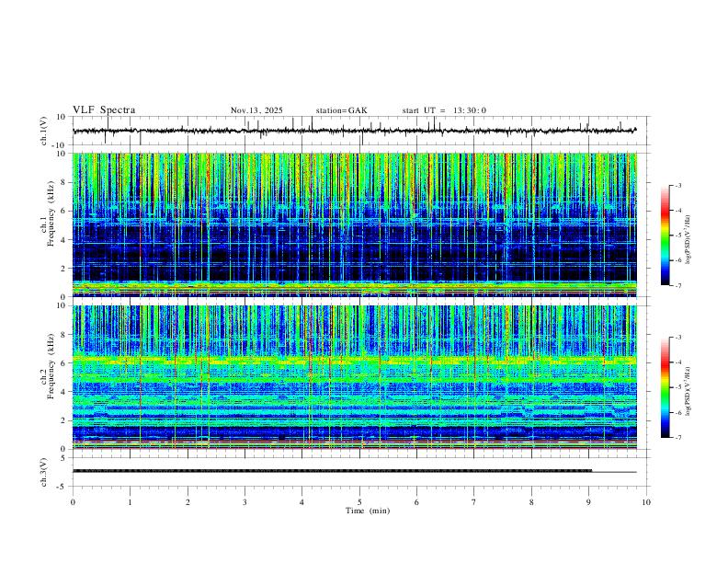The height and width of the screenshot is (563, 728).
Task: Select the Nov.13, 2025 date label
Action: click(256, 110)
